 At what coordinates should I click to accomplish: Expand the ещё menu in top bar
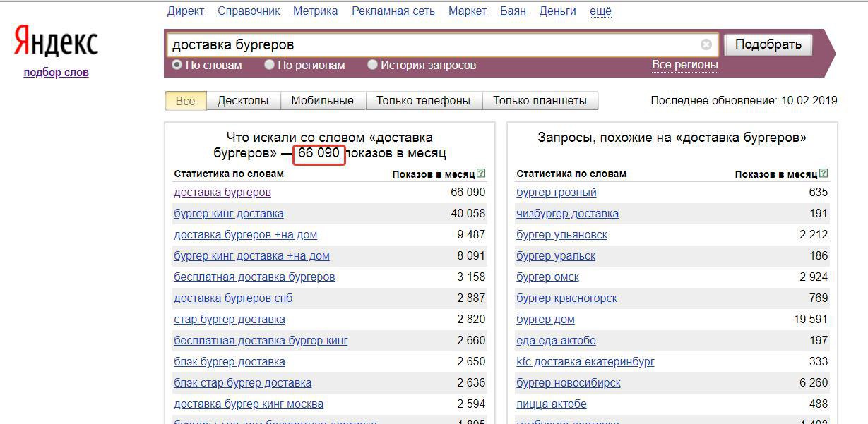(x=600, y=11)
